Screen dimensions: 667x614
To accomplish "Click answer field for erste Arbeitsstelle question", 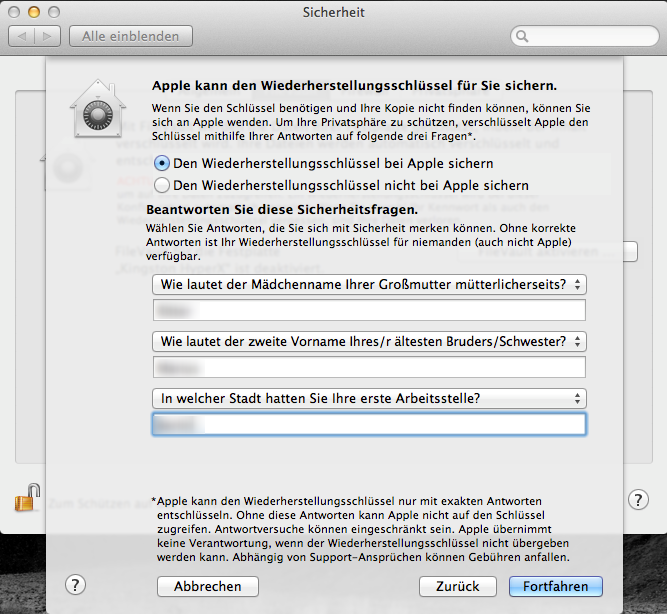I will [369, 424].
